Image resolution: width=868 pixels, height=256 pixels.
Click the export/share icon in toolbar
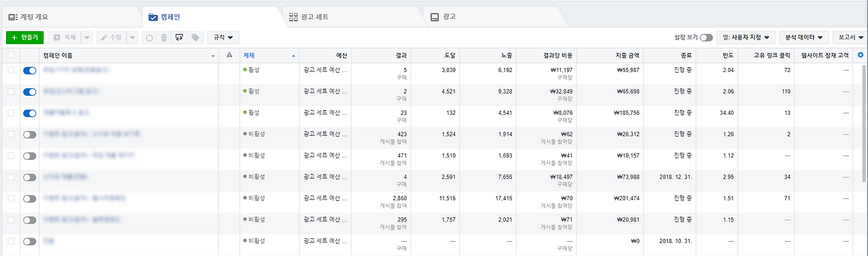(179, 37)
